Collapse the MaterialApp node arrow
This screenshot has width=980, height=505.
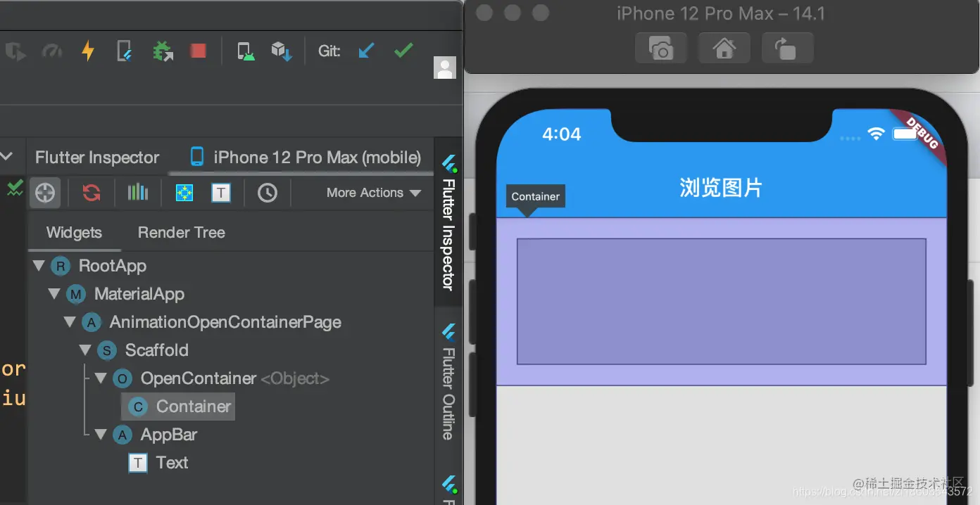pos(54,294)
